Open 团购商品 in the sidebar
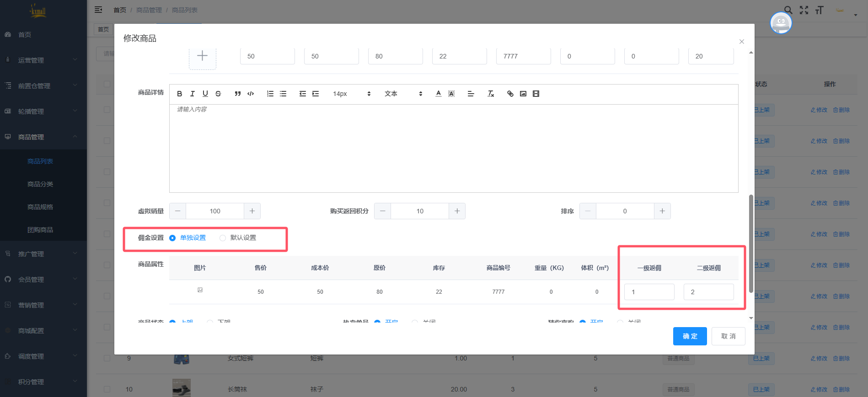Screen dimensions: 868x397 click(x=40, y=230)
